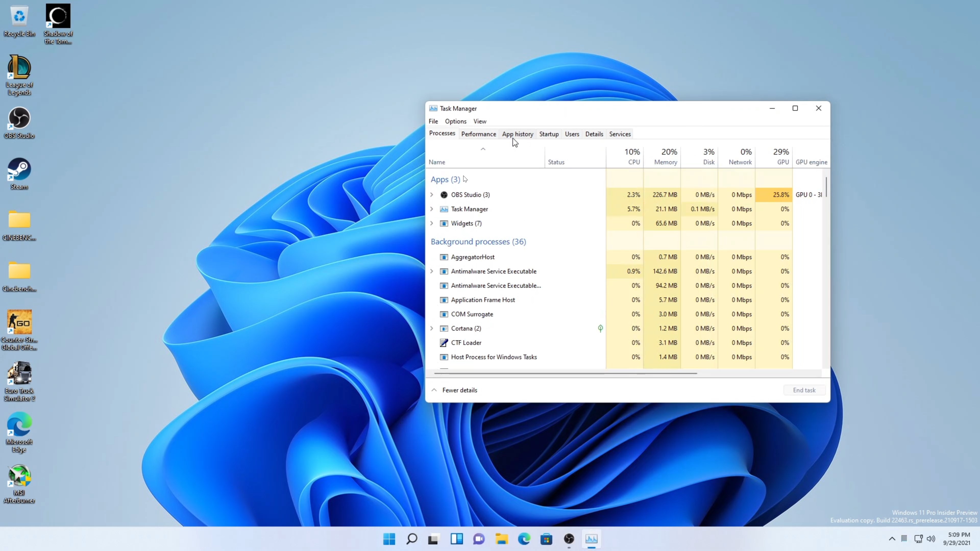Sort by the Disk column header
This screenshot has width=980, height=551.
pos(699,157)
